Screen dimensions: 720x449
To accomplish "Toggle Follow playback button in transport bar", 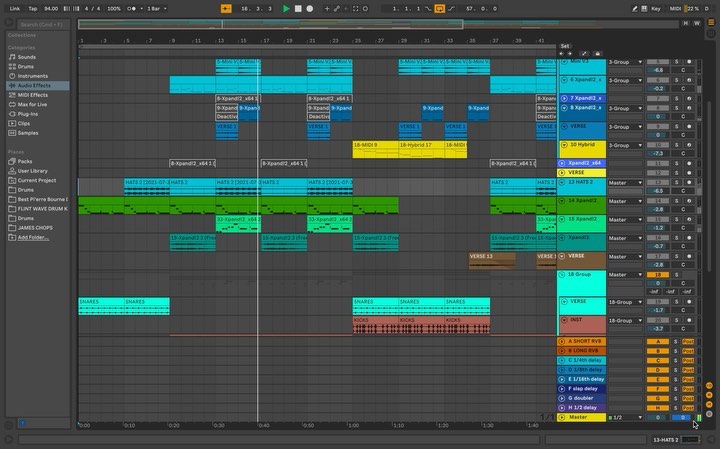I will 225,8.
